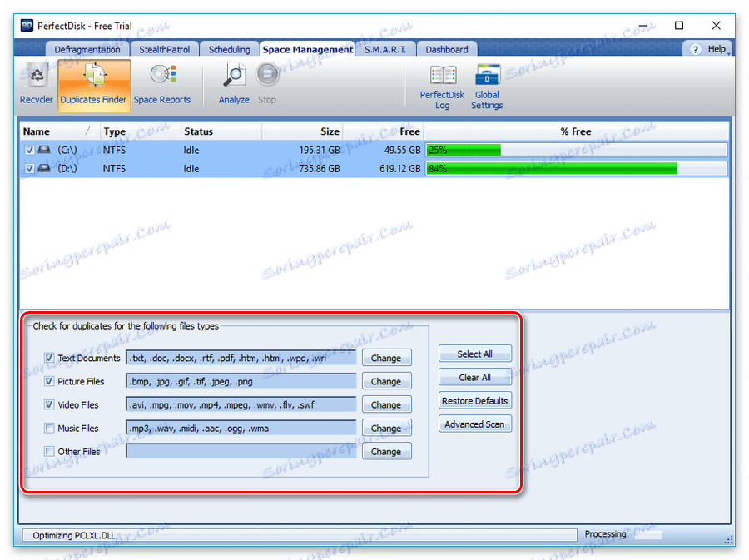Click the D drive 84% free bar
Image resolution: width=749 pixels, height=560 pixels.
(x=577, y=169)
